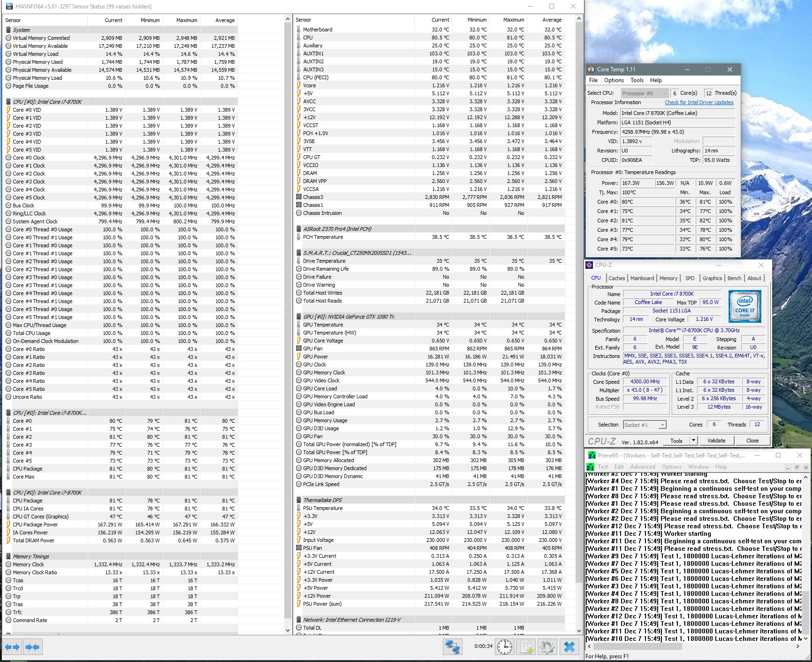Click the HWiNFO64 title bar app icon

(9, 6)
